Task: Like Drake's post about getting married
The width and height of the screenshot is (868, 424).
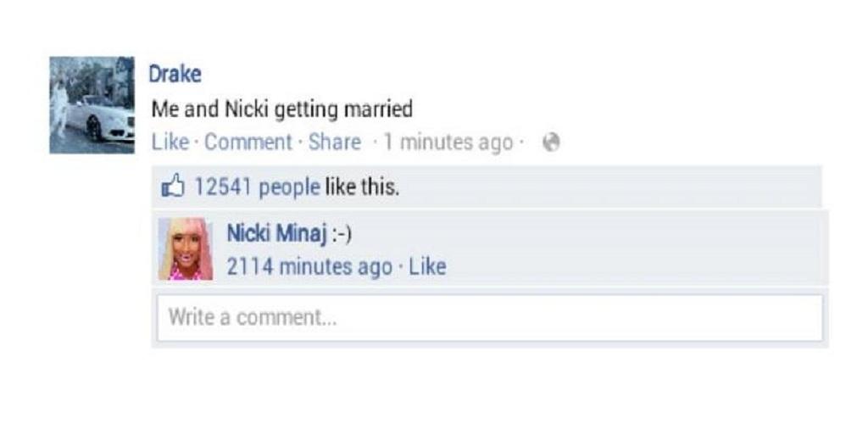Action: (x=170, y=142)
